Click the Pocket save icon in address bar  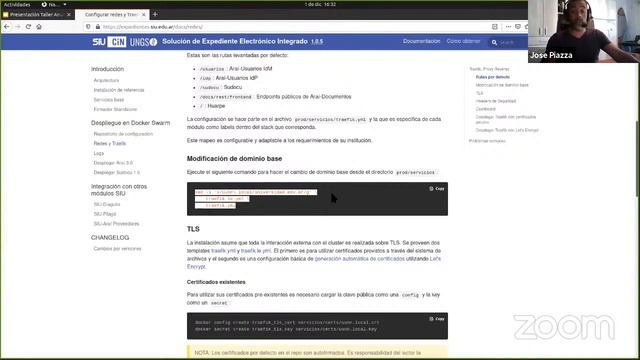(x=518, y=27)
